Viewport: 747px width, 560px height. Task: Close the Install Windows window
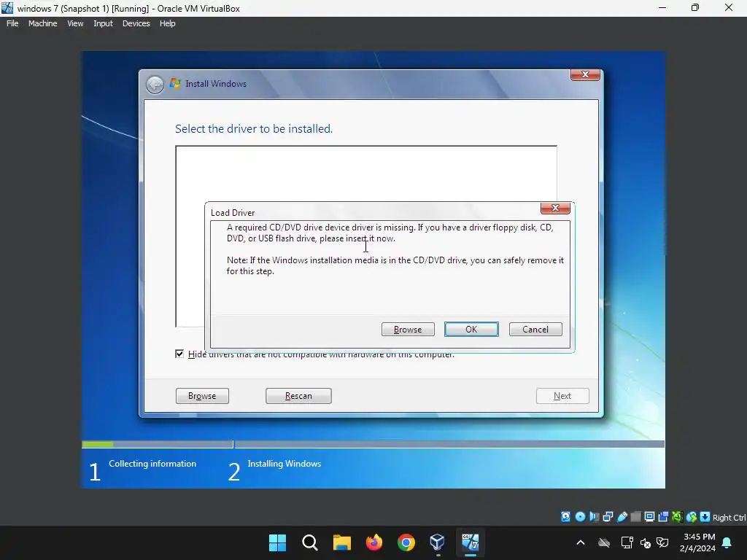click(x=585, y=75)
